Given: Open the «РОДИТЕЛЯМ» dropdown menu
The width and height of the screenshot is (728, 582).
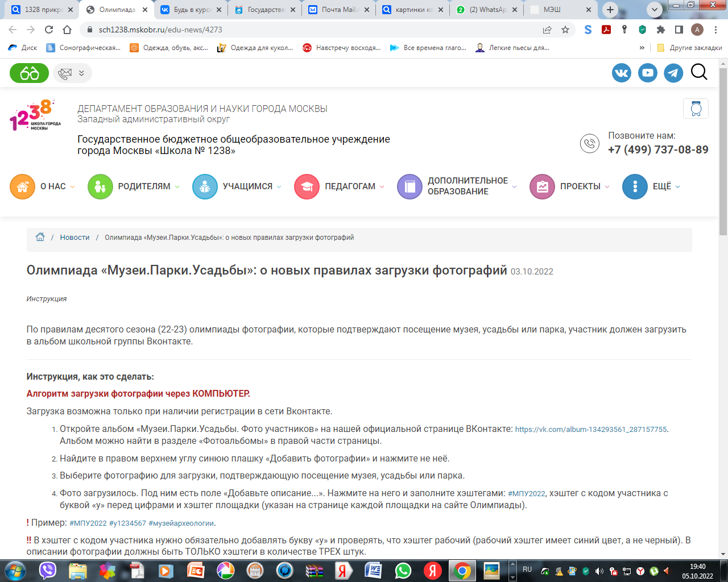Looking at the screenshot, I should tap(134, 186).
